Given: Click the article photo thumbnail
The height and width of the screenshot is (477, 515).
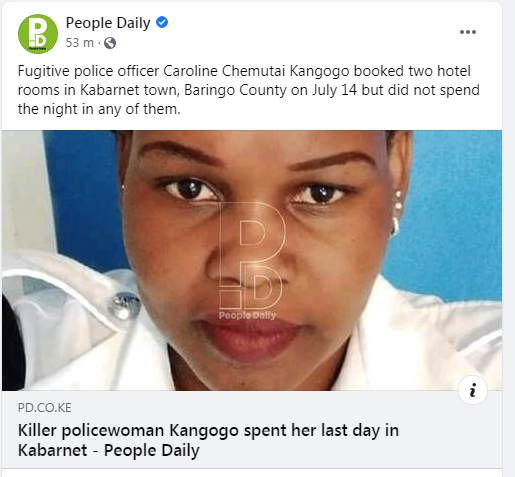Looking at the screenshot, I should (252, 260).
